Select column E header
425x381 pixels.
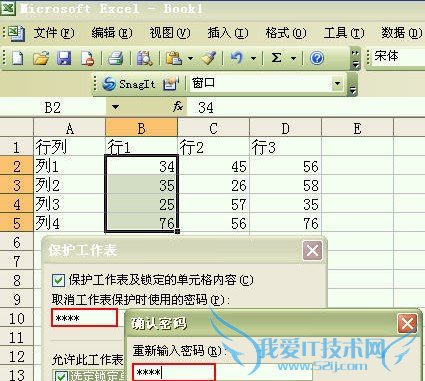pos(357,128)
